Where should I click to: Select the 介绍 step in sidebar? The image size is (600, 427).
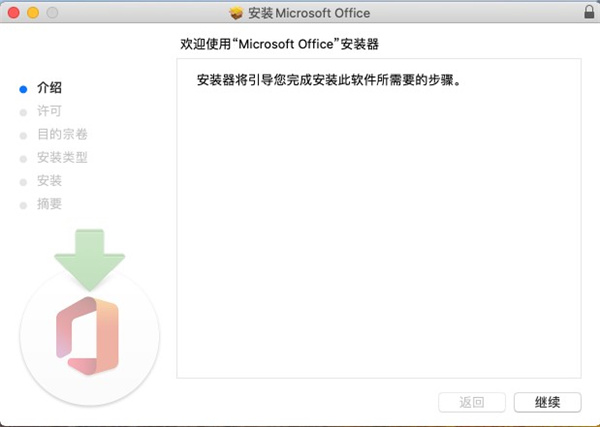coord(49,88)
